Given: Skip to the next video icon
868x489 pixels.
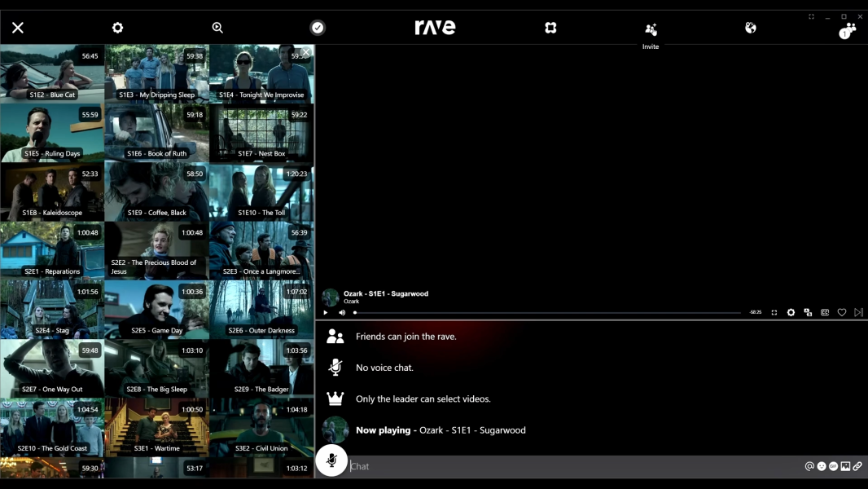Looking at the screenshot, I should coord(858,312).
